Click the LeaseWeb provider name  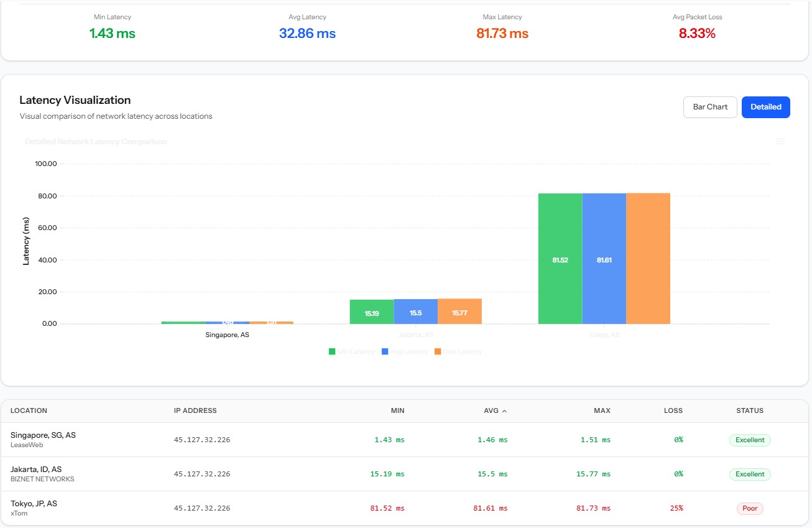25,445
